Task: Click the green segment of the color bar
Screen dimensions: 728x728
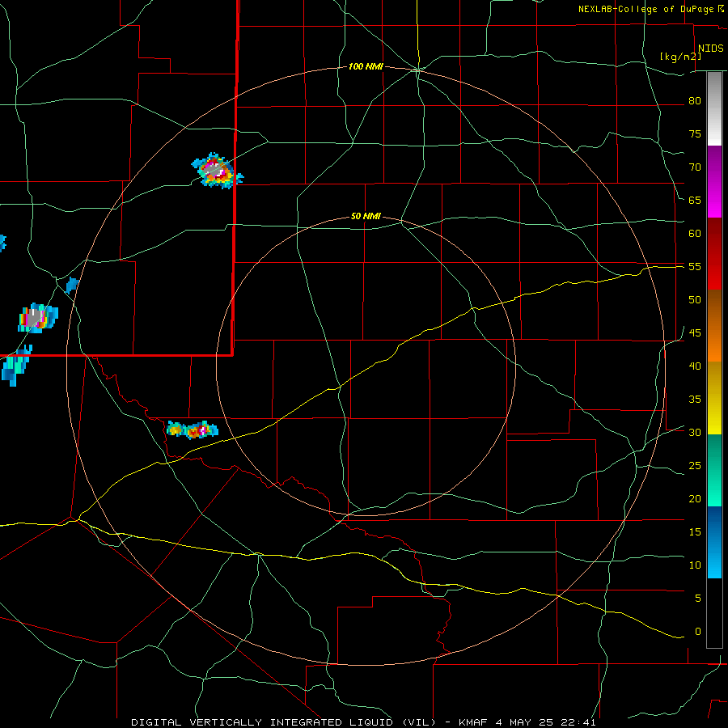Action: [x=714, y=470]
